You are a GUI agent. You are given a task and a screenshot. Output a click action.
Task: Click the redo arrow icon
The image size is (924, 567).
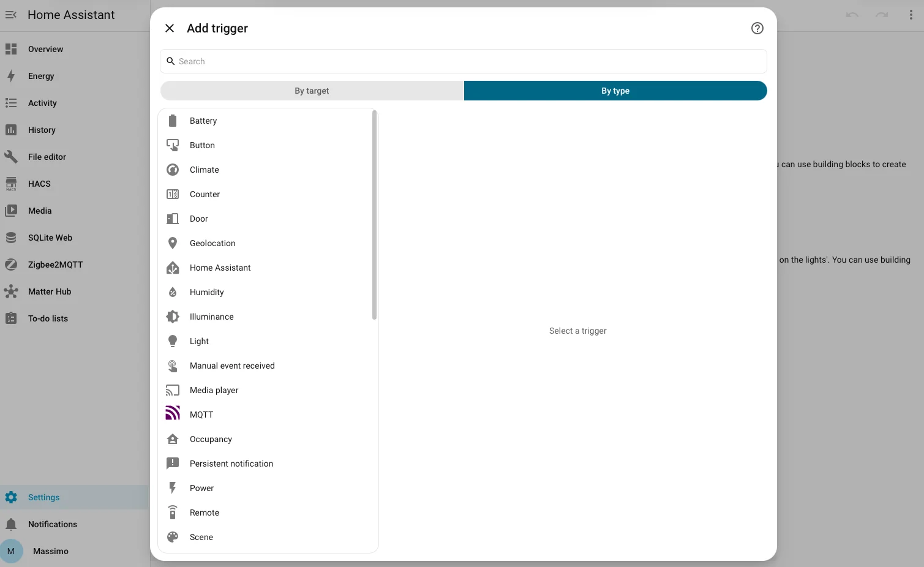(x=882, y=15)
